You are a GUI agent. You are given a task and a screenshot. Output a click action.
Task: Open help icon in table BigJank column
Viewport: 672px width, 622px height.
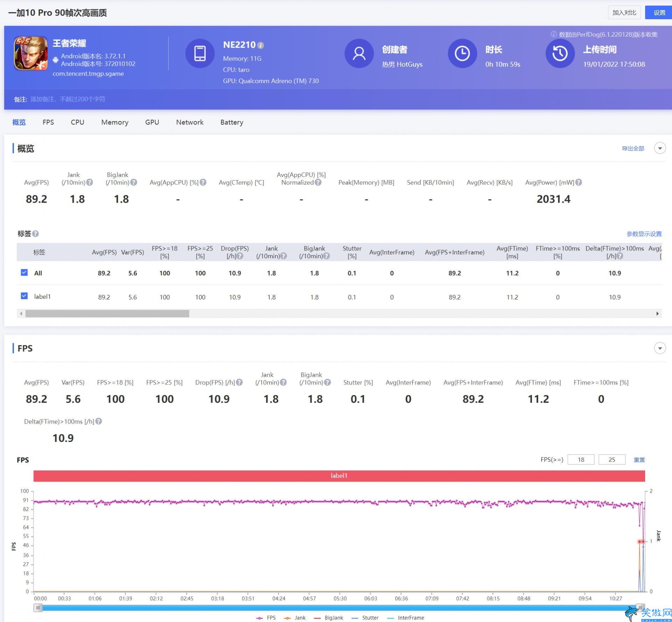pos(326,256)
